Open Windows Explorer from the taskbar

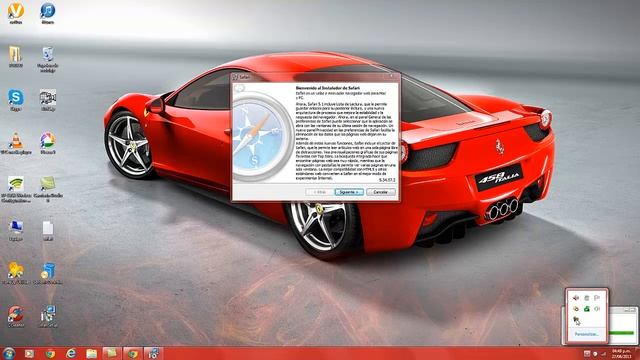pos(92,353)
